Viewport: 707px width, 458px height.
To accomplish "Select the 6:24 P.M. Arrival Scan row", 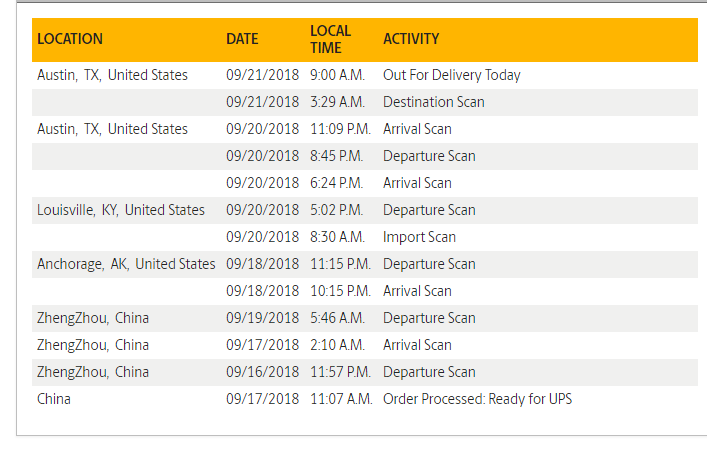I will coord(365,183).
